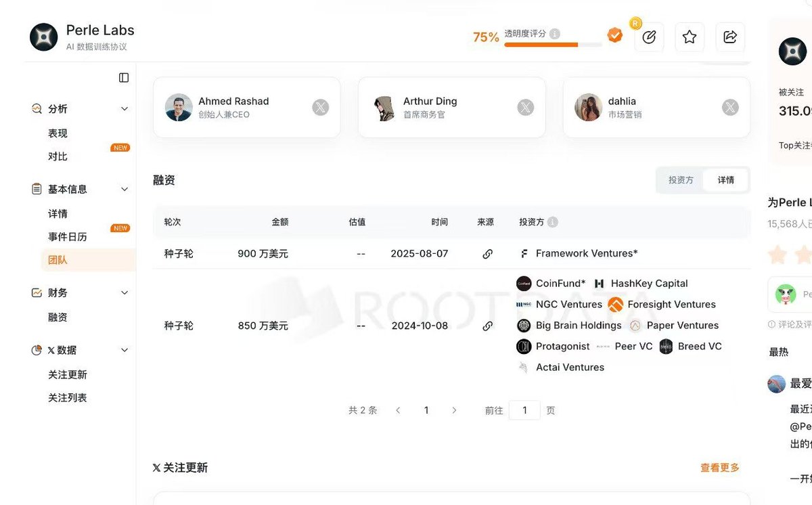Open 详情 under 基本信息 in sidebar
The width and height of the screenshot is (812, 505).
click(58, 214)
